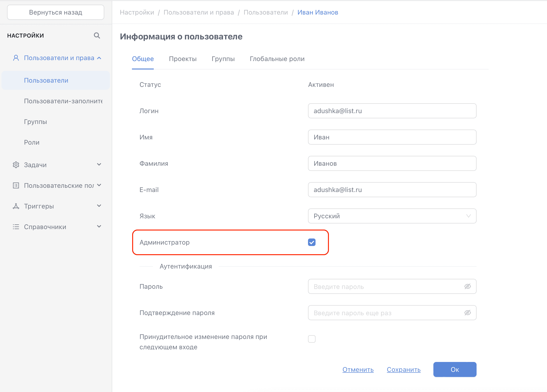Focus the Имя input with Иван
The width and height of the screenshot is (547, 392).
(392, 137)
